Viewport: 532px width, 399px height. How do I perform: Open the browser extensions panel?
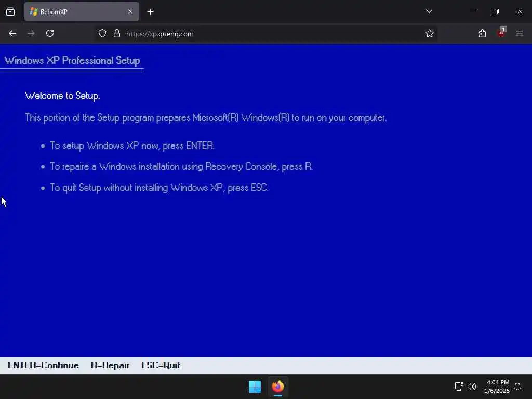(482, 33)
